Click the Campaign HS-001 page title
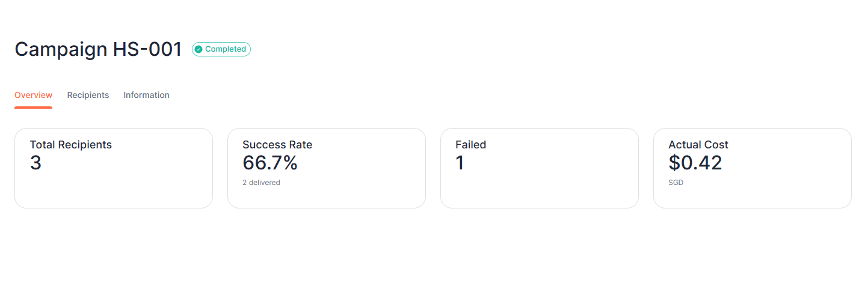This screenshot has height=301, width=868. click(98, 49)
